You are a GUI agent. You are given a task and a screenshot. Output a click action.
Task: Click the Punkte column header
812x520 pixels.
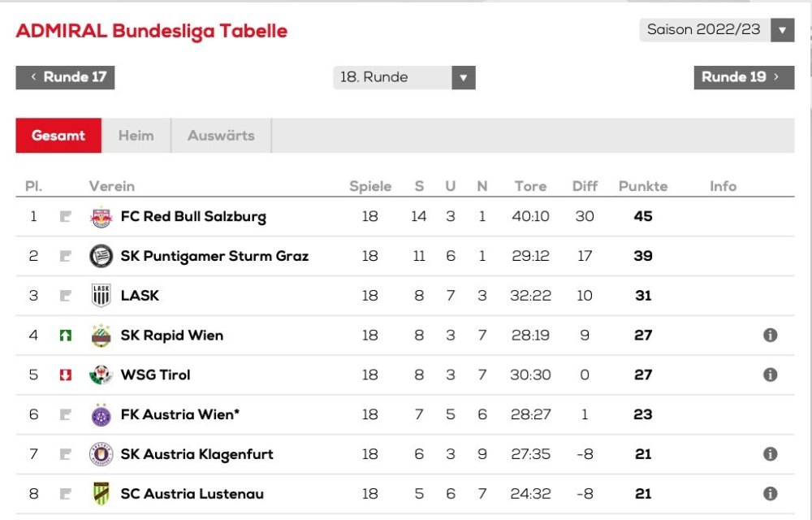click(643, 186)
